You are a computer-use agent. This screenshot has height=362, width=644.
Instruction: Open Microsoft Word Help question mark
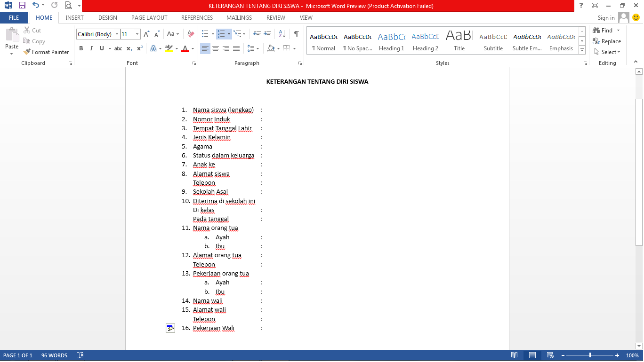point(581,6)
